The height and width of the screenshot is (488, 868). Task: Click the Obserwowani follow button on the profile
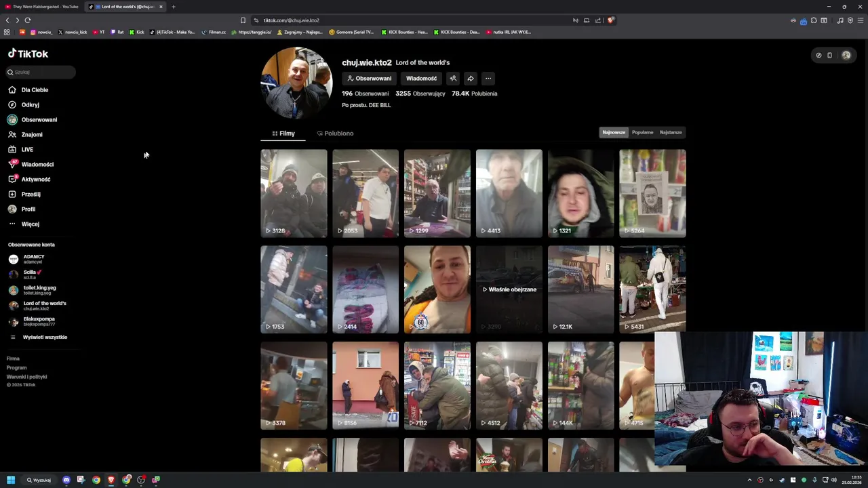(x=369, y=79)
